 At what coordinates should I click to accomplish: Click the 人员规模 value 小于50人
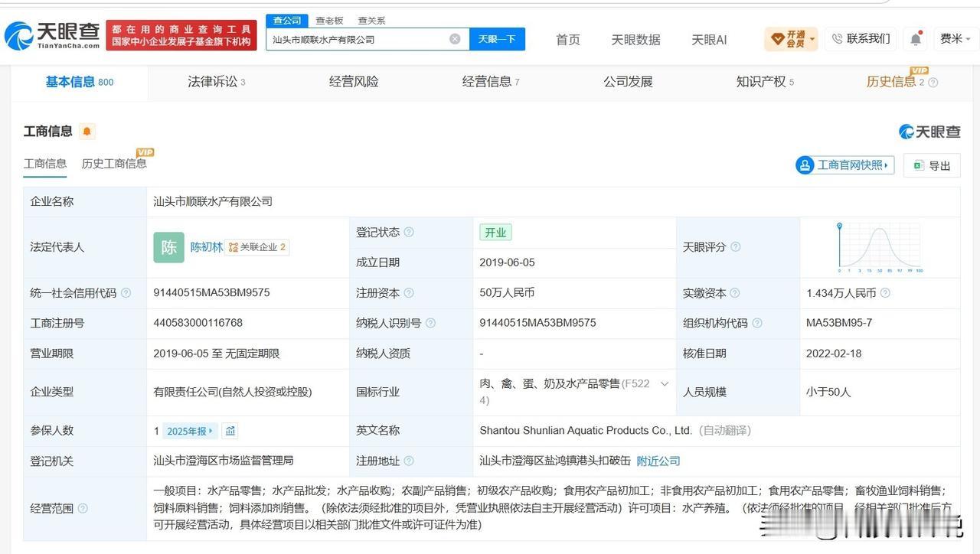pyautogui.click(x=828, y=392)
